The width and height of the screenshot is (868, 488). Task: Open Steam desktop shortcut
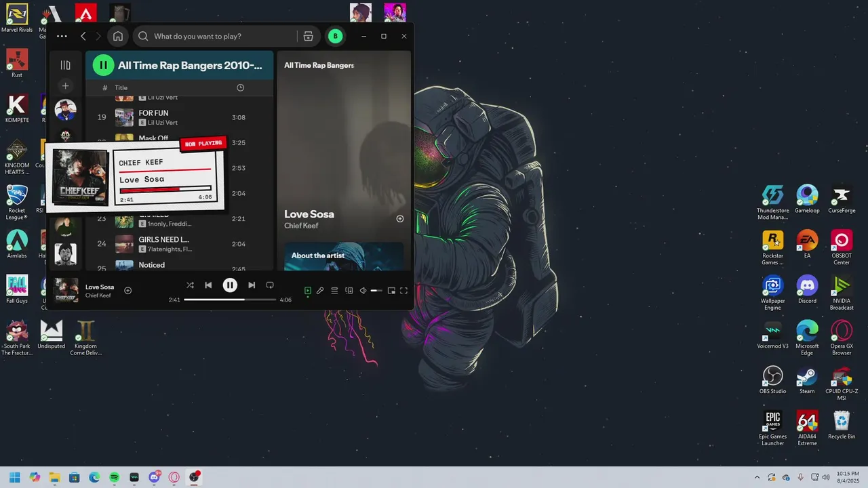(x=807, y=380)
